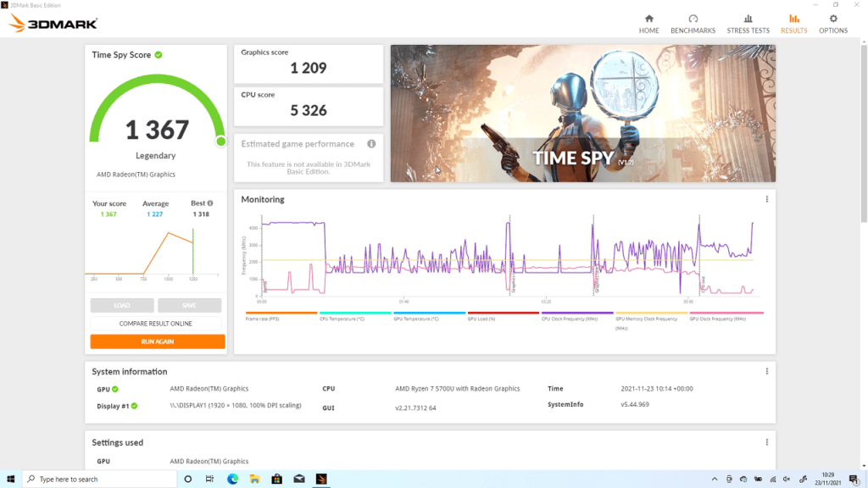Toggle the GPU Temperature legend item
This screenshot has height=488, width=868.
pyautogui.click(x=430, y=317)
